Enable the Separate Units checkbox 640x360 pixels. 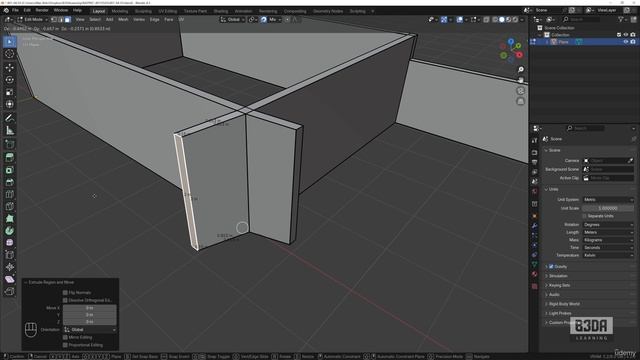click(x=584, y=216)
